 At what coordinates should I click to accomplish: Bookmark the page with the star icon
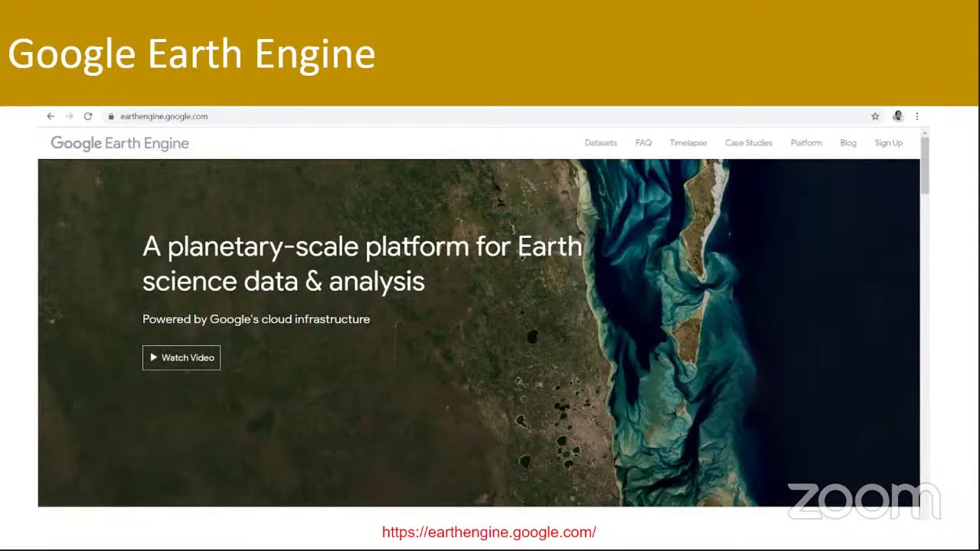[x=875, y=116]
